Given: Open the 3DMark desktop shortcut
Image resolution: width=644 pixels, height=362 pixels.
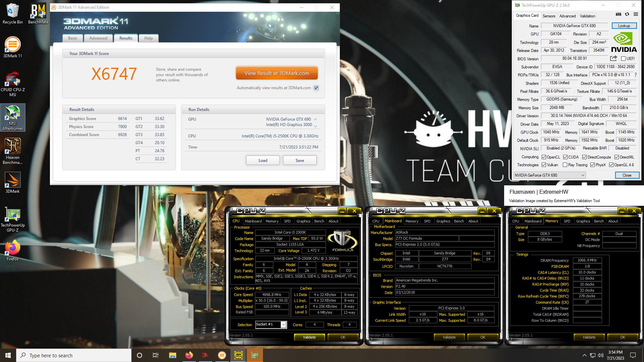Looking at the screenshot, I should (x=13, y=183).
